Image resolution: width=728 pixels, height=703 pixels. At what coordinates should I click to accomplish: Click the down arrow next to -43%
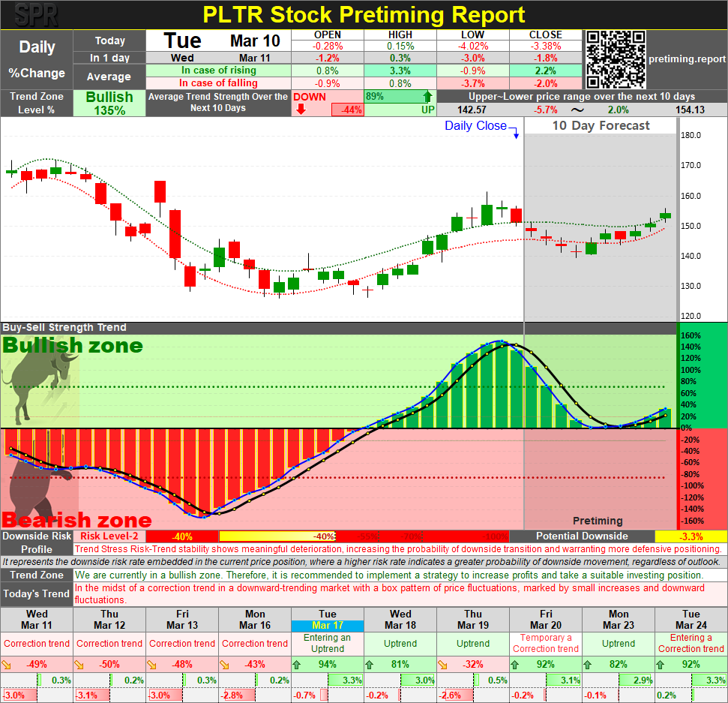(225, 665)
